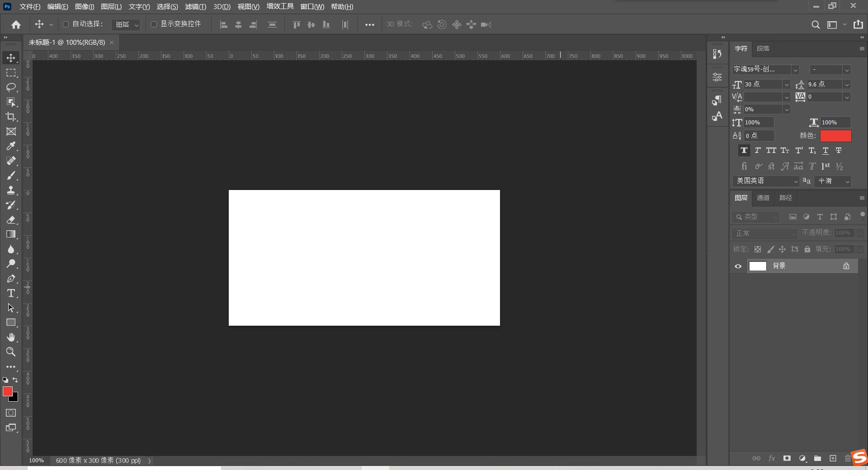Select the Zoom tool in toolbar
Screen dimensions: 868x470
point(11,351)
